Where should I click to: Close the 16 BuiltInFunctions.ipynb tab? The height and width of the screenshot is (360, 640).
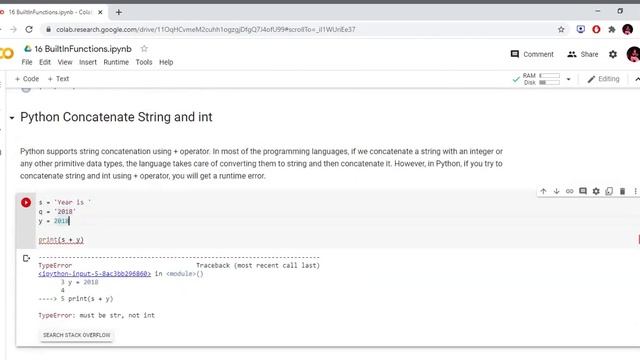click(x=100, y=12)
